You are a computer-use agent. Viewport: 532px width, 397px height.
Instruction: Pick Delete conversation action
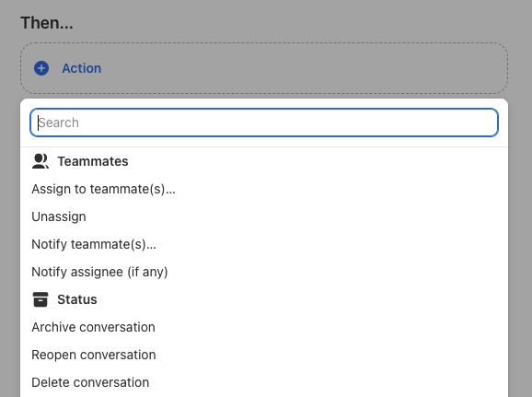pyautogui.click(x=264, y=383)
